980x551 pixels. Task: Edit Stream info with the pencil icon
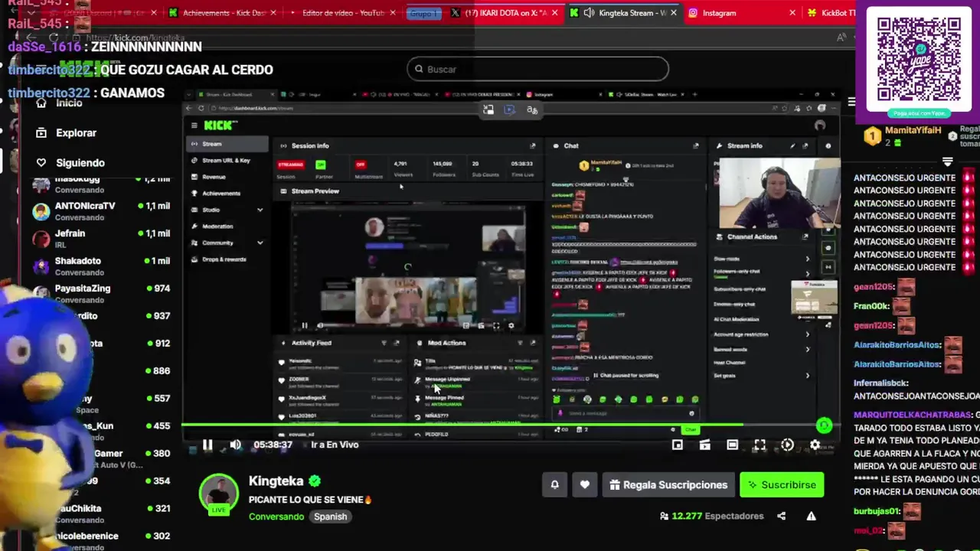[793, 145]
